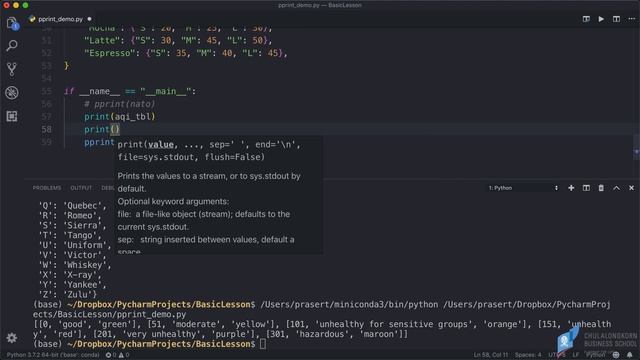Create a new terminal with plus icon

pyautogui.click(x=571, y=188)
